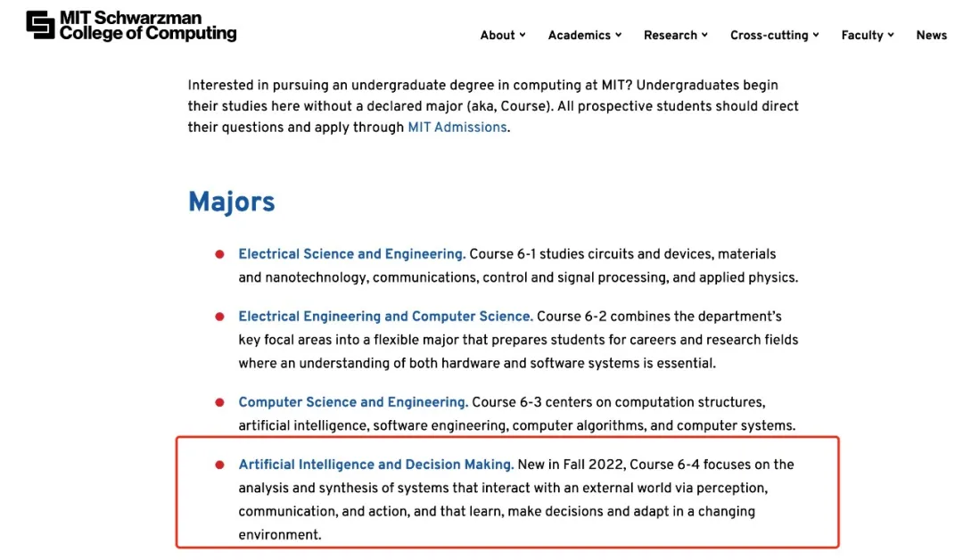Expand the Research menu chevron
Screen dimensions: 963x560
(704, 35)
